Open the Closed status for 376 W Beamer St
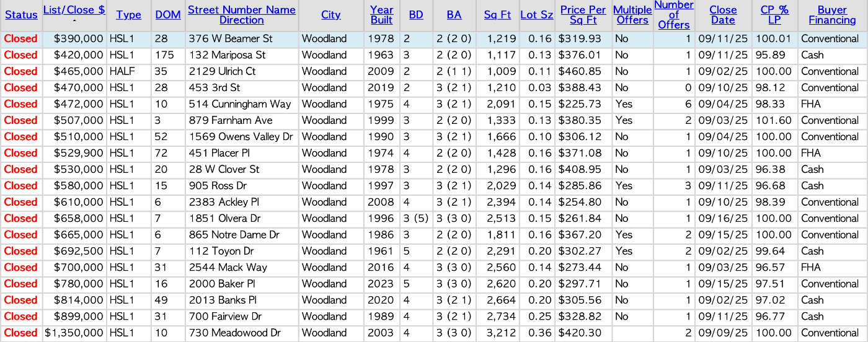The image size is (868, 342). [21, 39]
